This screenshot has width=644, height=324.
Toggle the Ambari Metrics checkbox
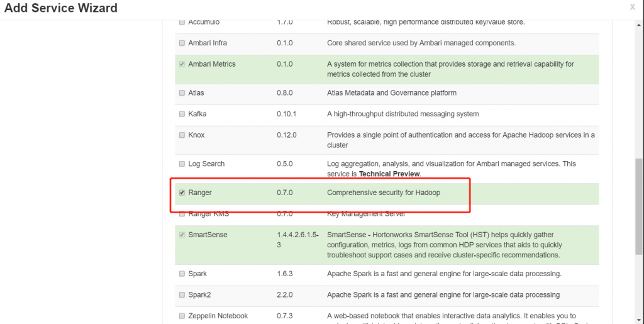tap(182, 64)
